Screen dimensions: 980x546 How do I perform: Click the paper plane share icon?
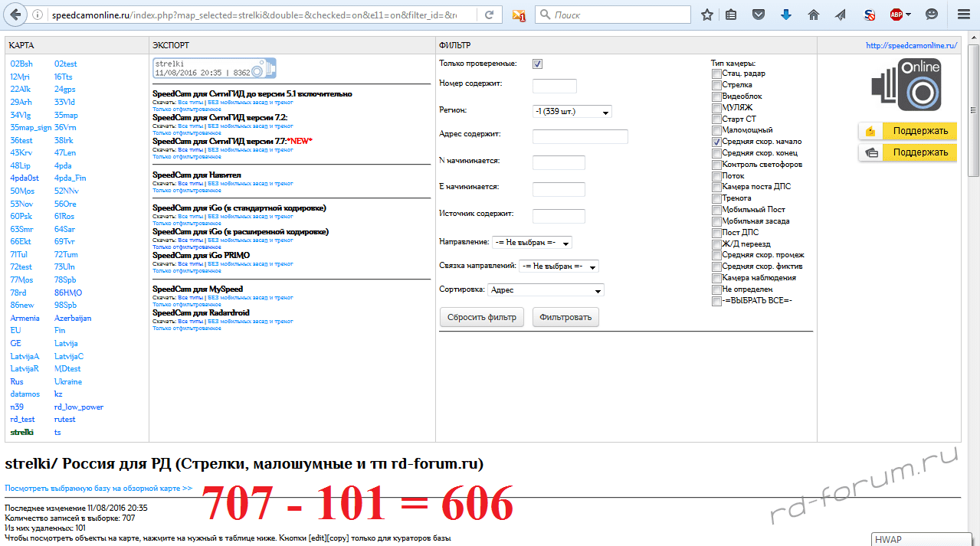pyautogui.click(x=841, y=15)
